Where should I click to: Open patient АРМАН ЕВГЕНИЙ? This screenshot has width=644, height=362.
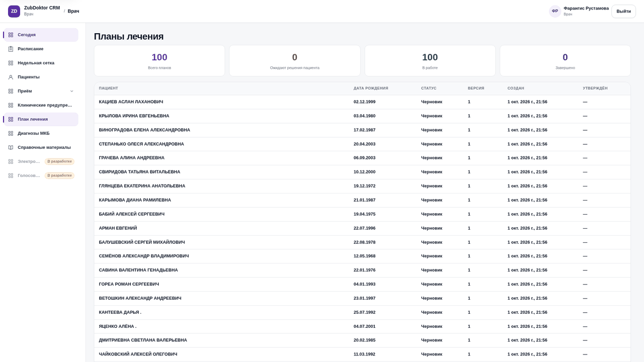pyautogui.click(x=118, y=228)
